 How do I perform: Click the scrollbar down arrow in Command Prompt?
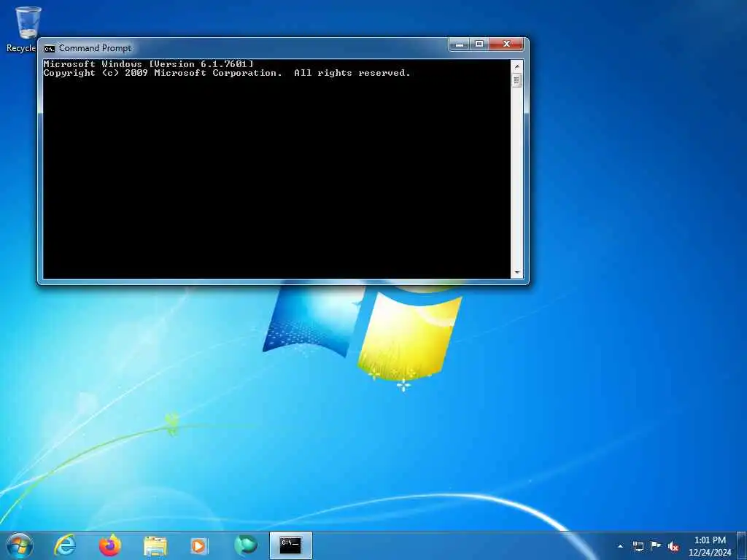point(517,273)
